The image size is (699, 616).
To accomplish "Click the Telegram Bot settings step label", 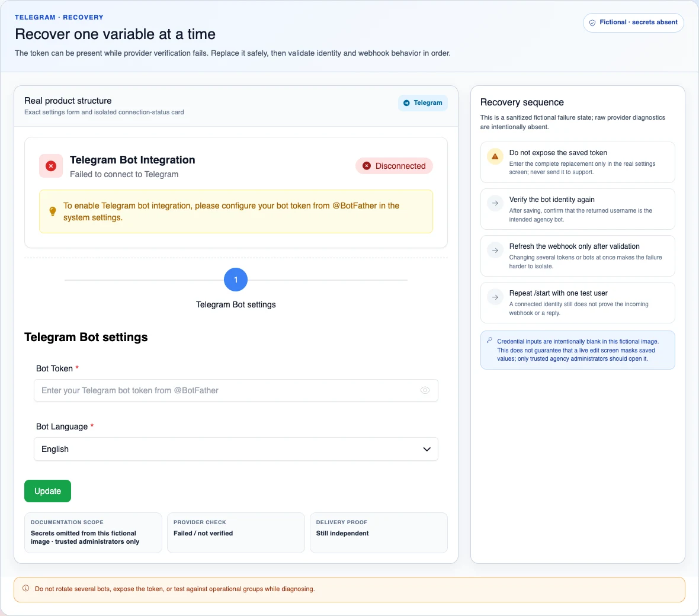I will [236, 304].
